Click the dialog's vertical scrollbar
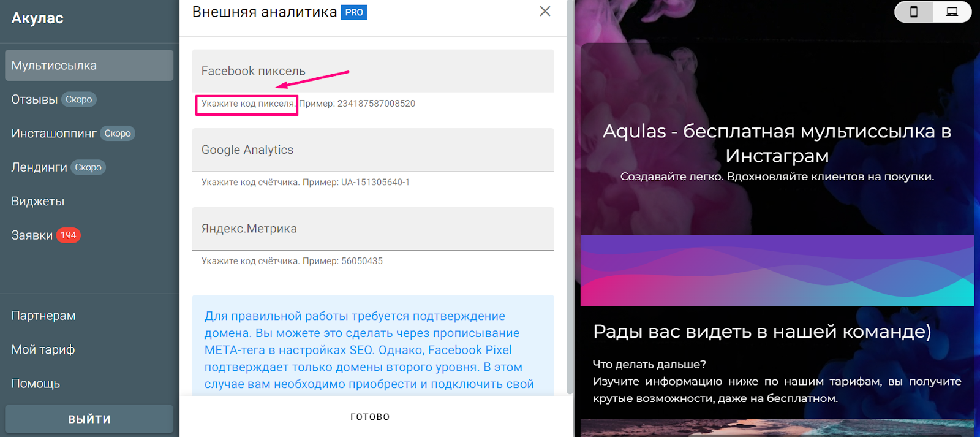 (570, 196)
